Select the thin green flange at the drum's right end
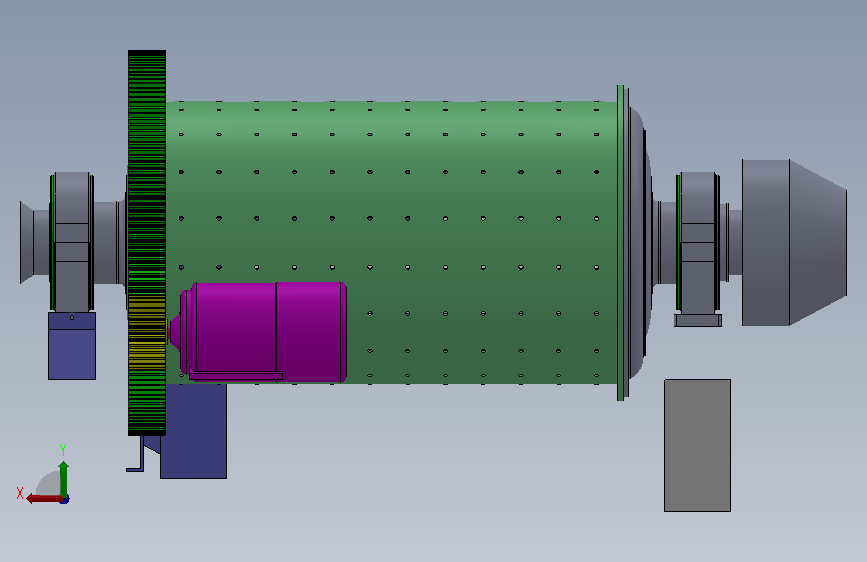Screen dimensions: 867x562 coord(621,242)
